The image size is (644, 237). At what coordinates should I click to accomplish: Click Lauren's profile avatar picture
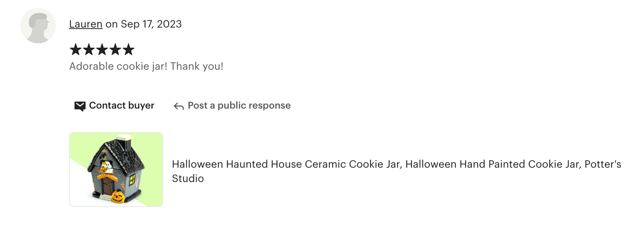click(38, 26)
